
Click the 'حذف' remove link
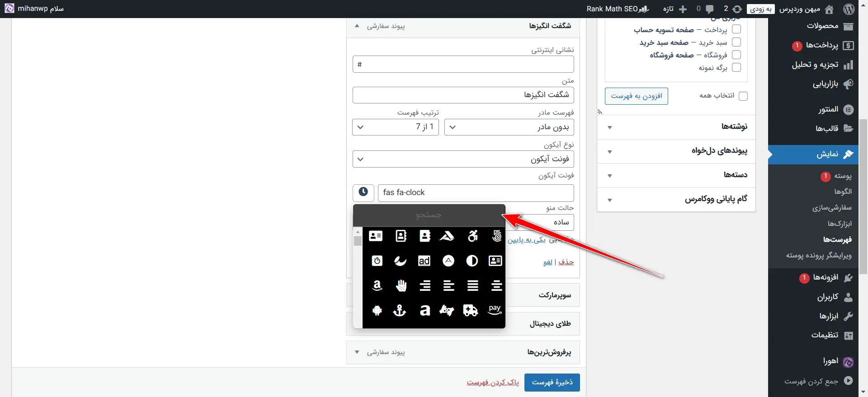(x=566, y=262)
